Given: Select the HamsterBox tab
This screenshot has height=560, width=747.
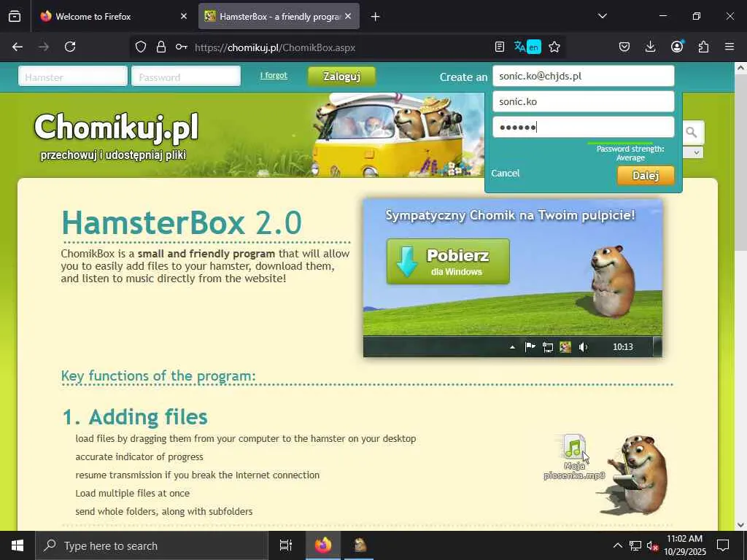Looking at the screenshot, I should (x=279, y=16).
